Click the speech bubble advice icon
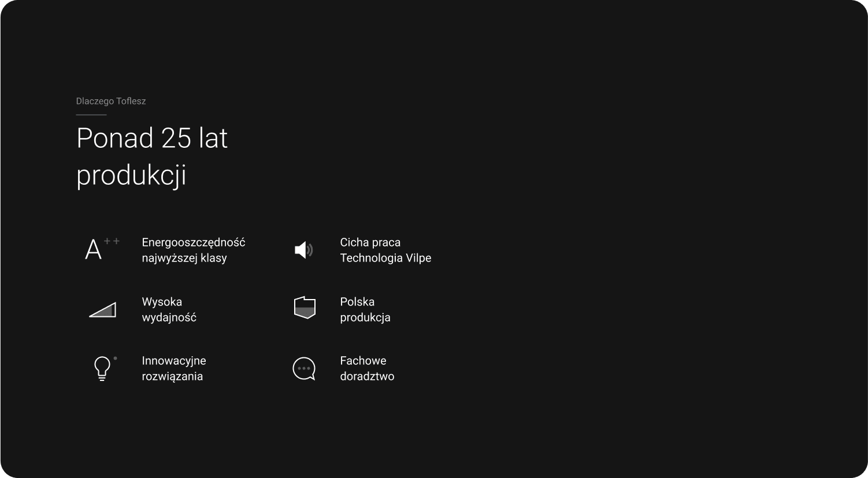This screenshot has height=478, width=868. [304, 369]
